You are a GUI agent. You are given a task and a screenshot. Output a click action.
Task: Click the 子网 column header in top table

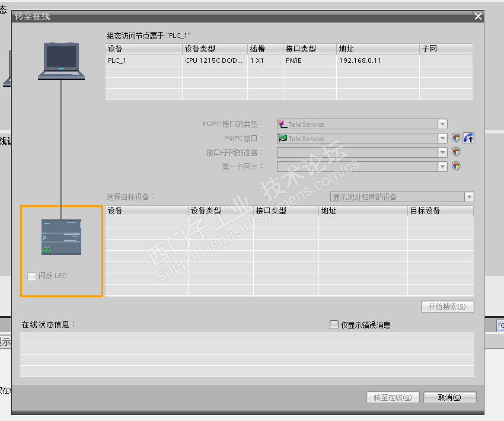pyautogui.click(x=446, y=49)
